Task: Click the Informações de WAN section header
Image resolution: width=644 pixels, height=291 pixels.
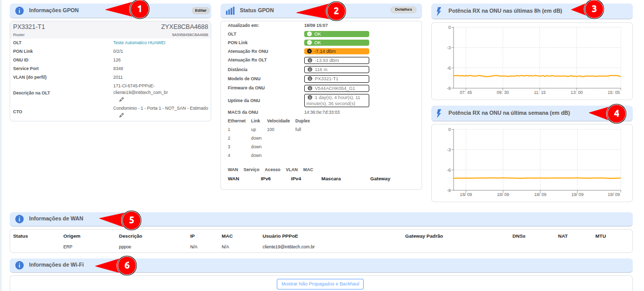Action: 56,219
